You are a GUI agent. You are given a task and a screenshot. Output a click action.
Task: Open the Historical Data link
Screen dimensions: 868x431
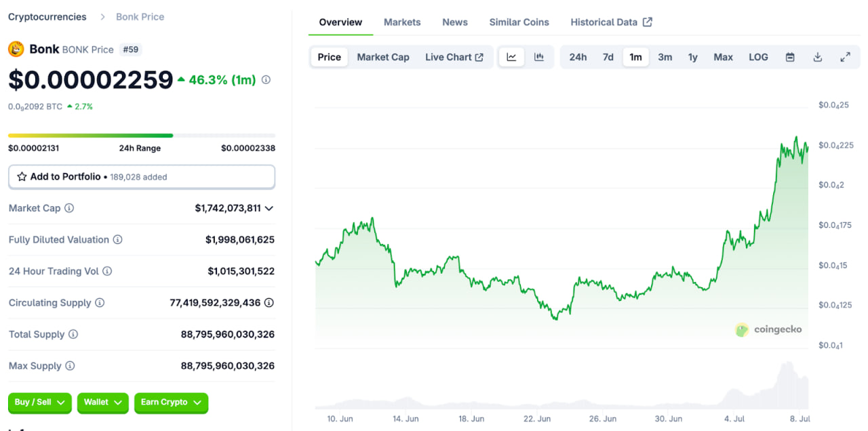pyautogui.click(x=610, y=22)
